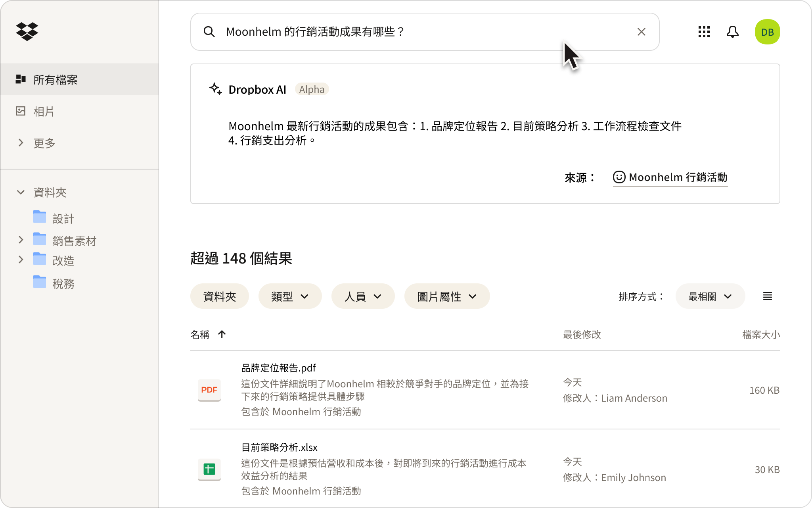This screenshot has width=812, height=508.
Task: Open 目前策略分析.xlsx
Action: [x=279, y=447]
